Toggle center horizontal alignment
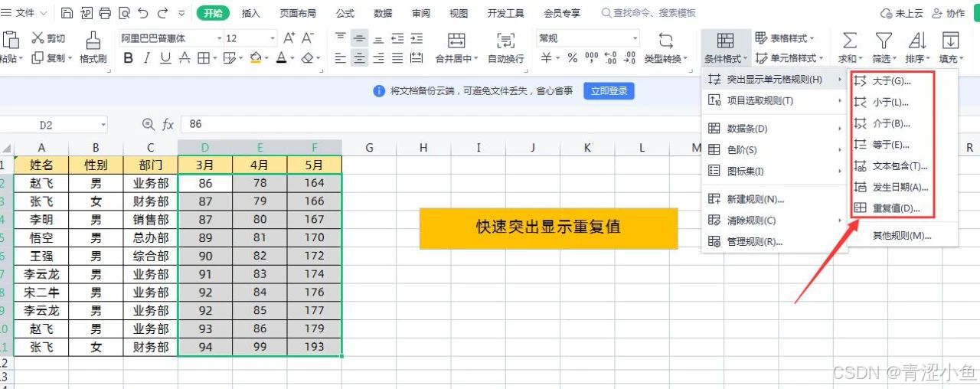980x389 pixels. (359, 58)
